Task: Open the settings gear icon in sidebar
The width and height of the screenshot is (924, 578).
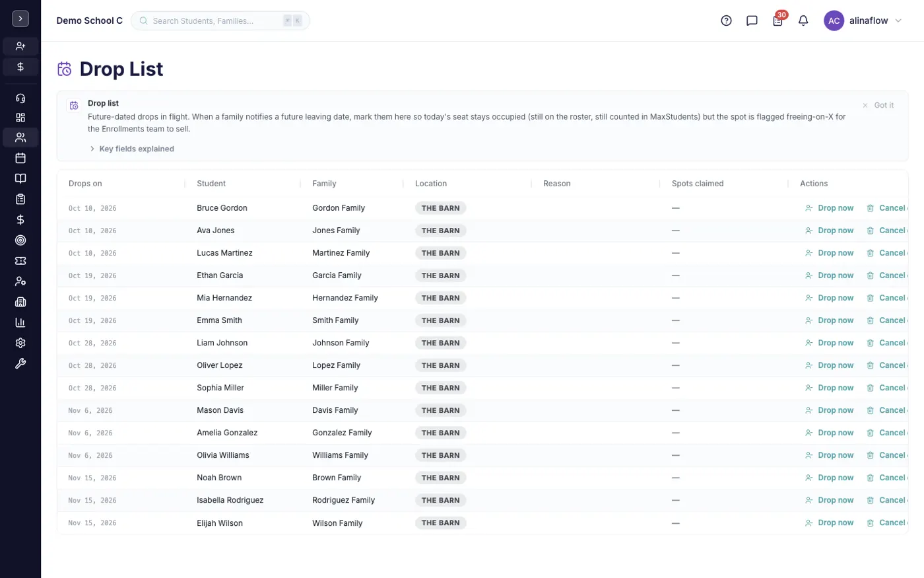Action: coord(20,343)
